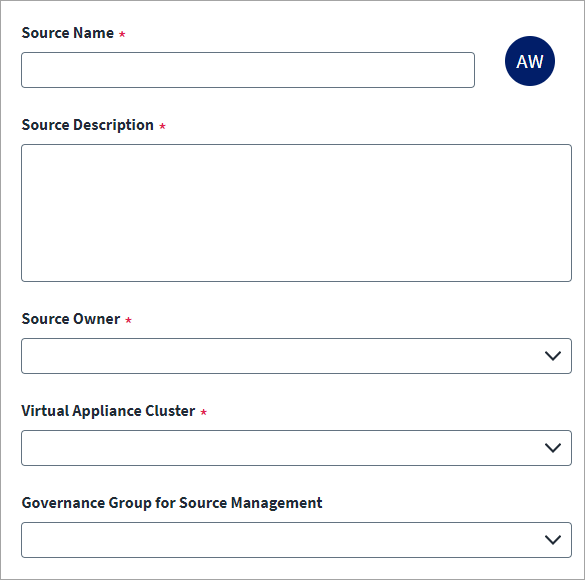
Task: Click the Governance Group chevron arrow
Action: [x=553, y=540]
